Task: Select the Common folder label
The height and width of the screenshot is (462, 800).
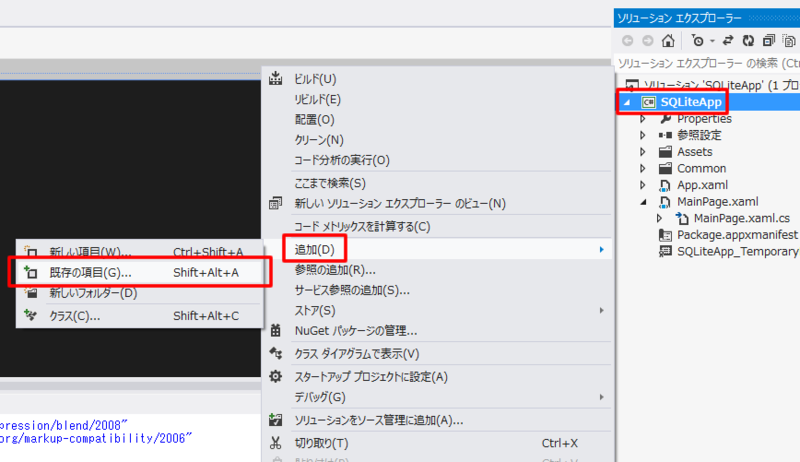Action: (x=702, y=168)
